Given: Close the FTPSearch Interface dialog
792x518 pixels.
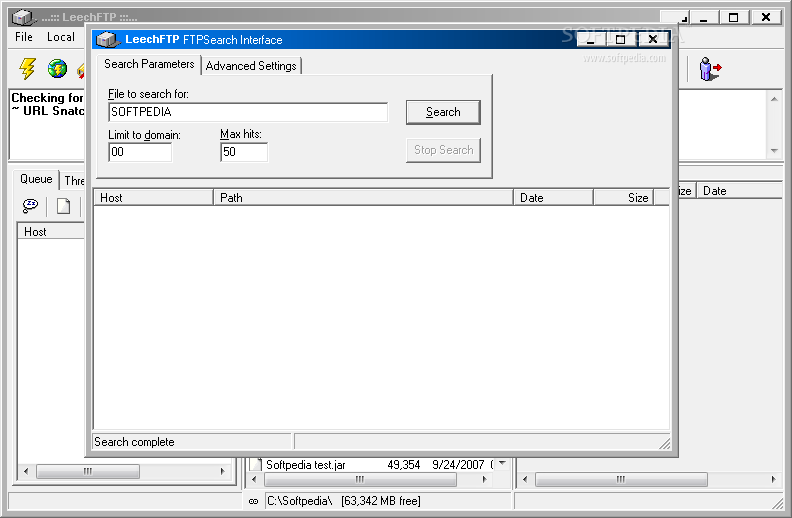Looking at the screenshot, I should (x=653, y=39).
